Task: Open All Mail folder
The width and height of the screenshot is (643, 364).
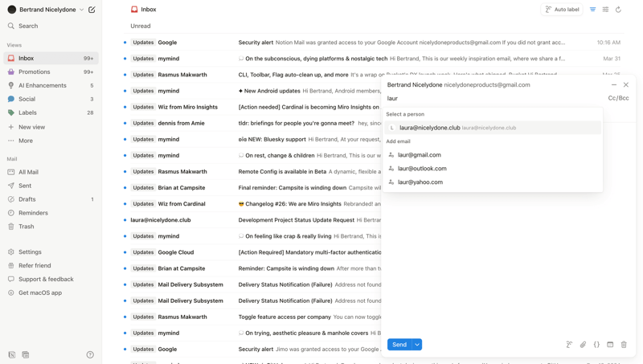Action: click(51, 172)
